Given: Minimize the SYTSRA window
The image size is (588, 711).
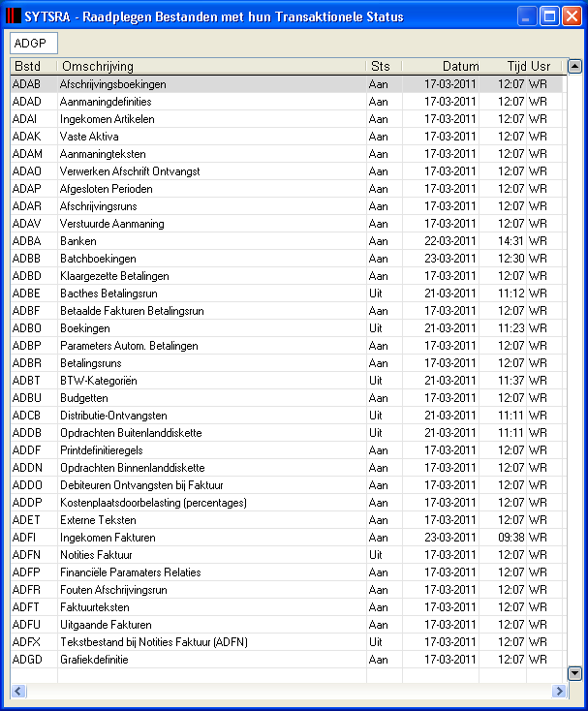Looking at the screenshot, I should point(527,16).
